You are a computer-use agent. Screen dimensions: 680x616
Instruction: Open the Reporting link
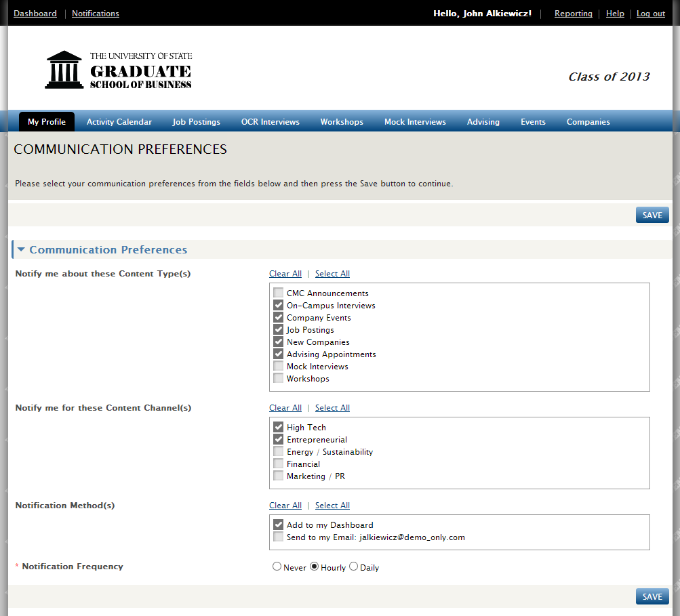coord(574,14)
